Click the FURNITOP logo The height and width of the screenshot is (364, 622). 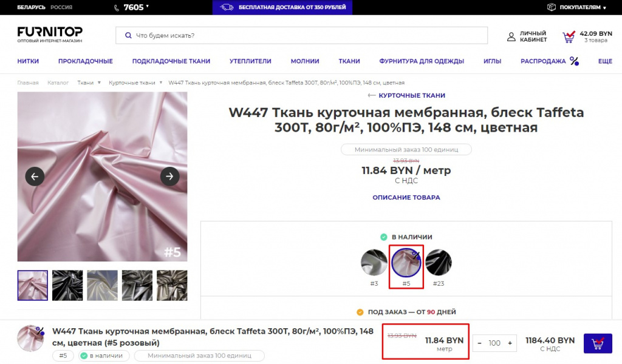tap(50, 35)
